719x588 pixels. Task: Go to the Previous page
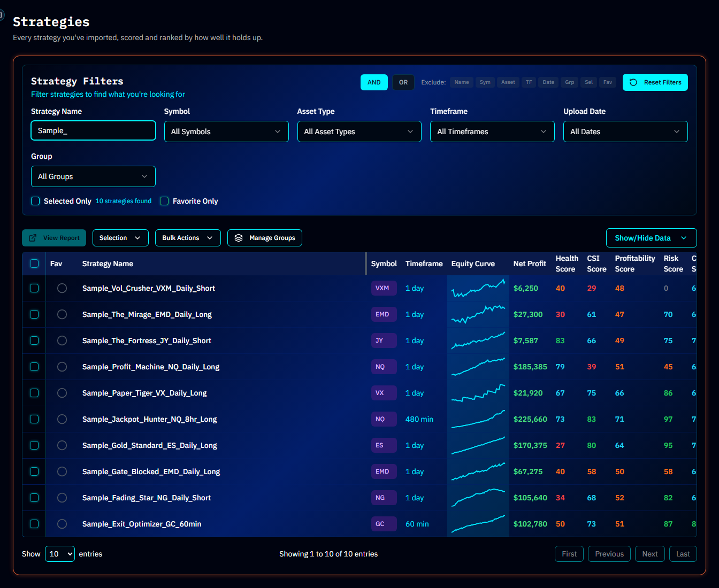609,554
